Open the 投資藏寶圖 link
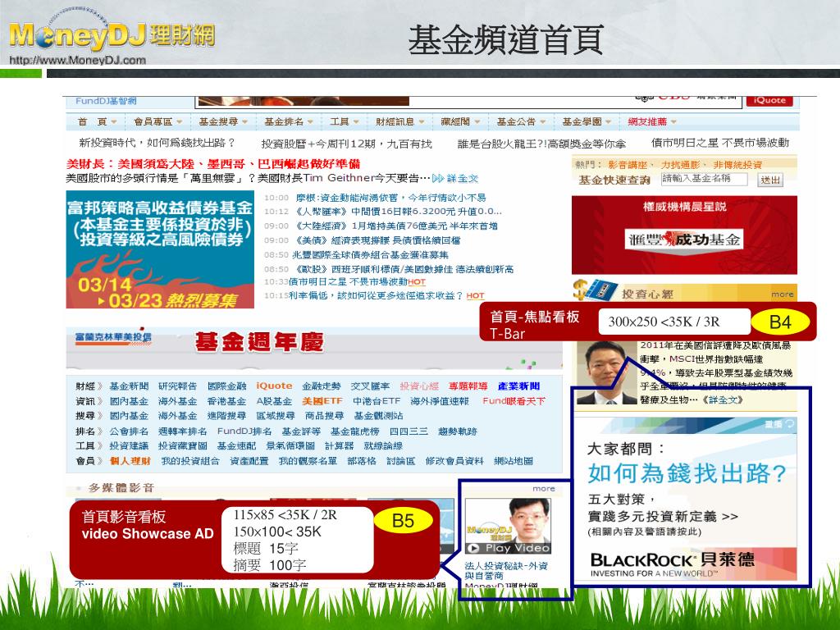 pyautogui.click(x=182, y=445)
